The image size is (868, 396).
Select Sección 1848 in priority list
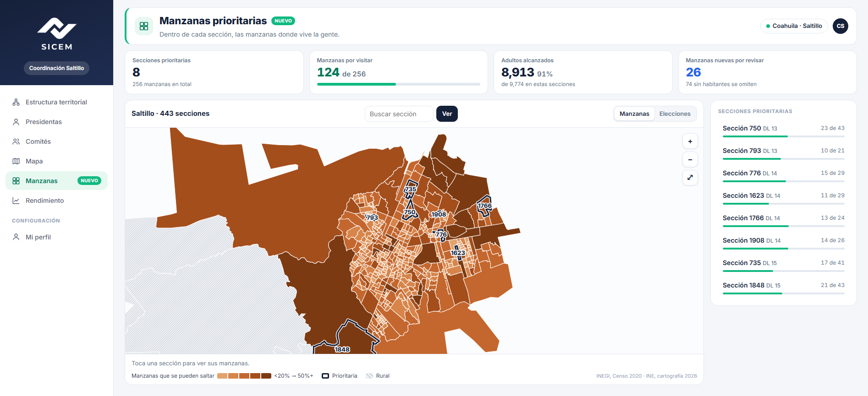point(784,288)
